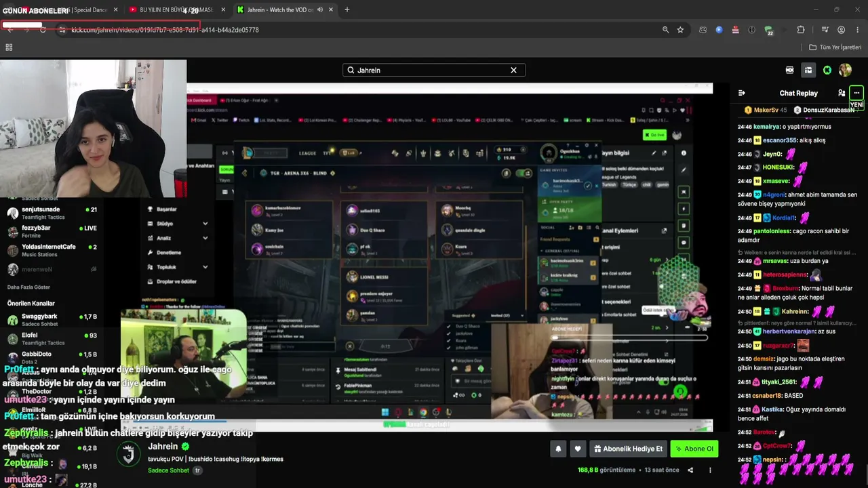868x488 pixels.
Task: Click the extension with 22 badge
Action: tap(768, 30)
